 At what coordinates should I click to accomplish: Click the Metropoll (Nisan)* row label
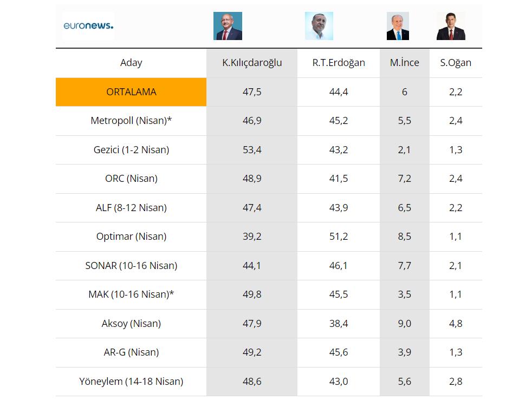click(x=132, y=121)
